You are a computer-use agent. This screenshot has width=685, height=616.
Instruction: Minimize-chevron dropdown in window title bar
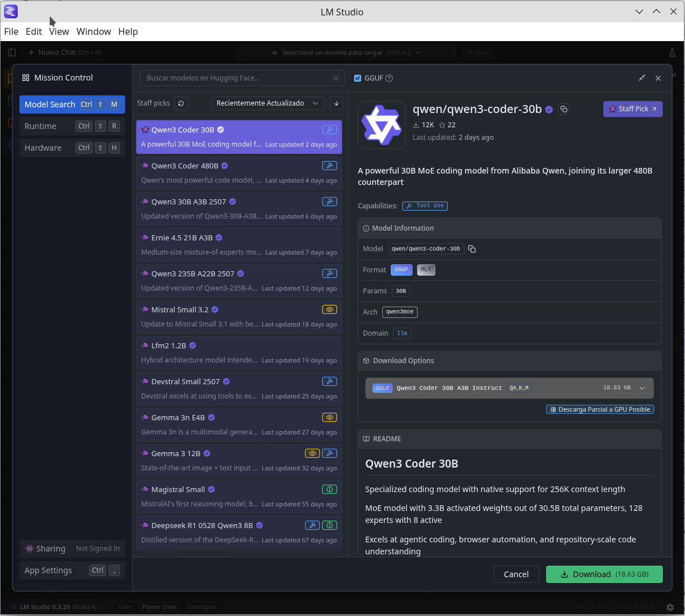[x=639, y=12]
